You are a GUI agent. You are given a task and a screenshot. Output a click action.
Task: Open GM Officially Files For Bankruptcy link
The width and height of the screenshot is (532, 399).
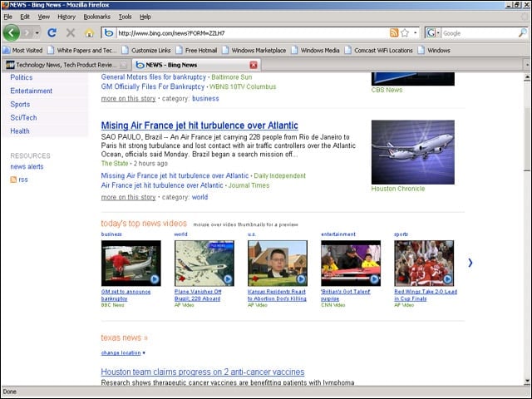[153, 86]
